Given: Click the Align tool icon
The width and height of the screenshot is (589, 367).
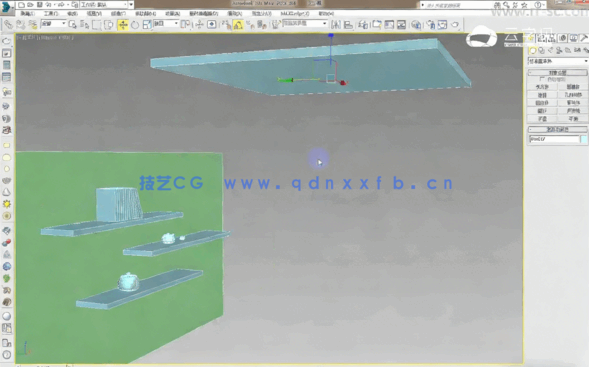Looking at the screenshot, I should [x=349, y=25].
